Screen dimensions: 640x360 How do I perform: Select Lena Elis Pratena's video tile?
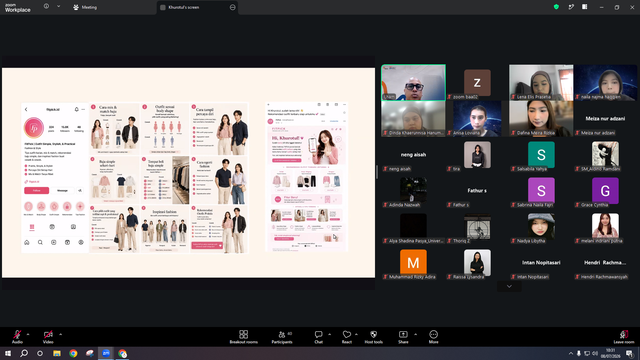point(541,82)
